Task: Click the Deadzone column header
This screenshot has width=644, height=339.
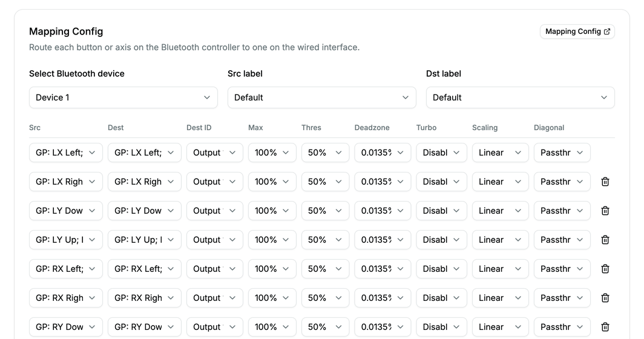Action: click(x=372, y=128)
